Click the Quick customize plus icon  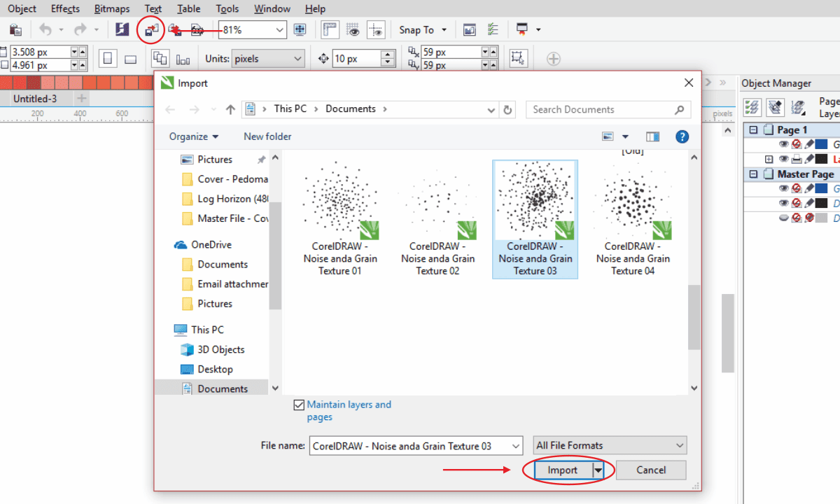pyautogui.click(x=553, y=59)
